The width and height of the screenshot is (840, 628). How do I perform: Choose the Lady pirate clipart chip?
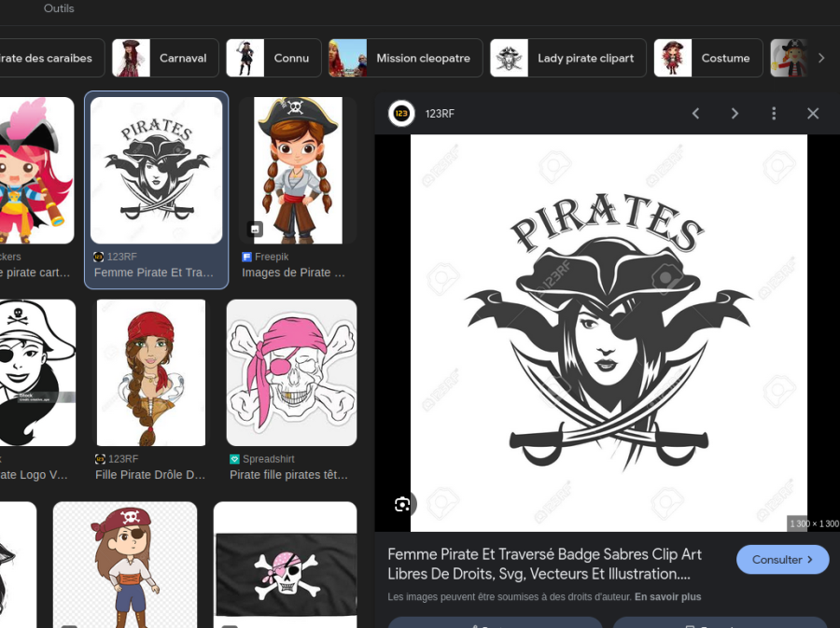coord(567,58)
